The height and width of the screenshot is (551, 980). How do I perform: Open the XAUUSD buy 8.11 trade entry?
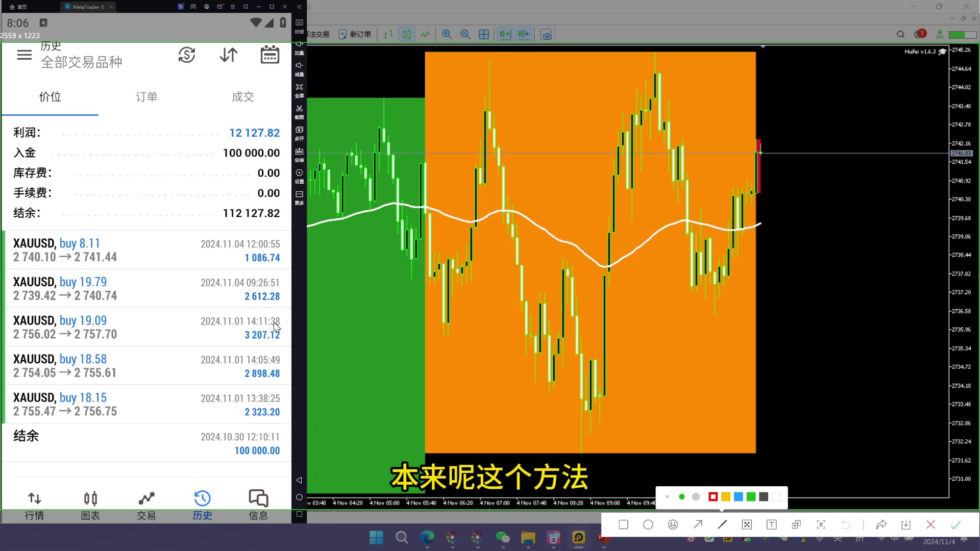(146, 250)
